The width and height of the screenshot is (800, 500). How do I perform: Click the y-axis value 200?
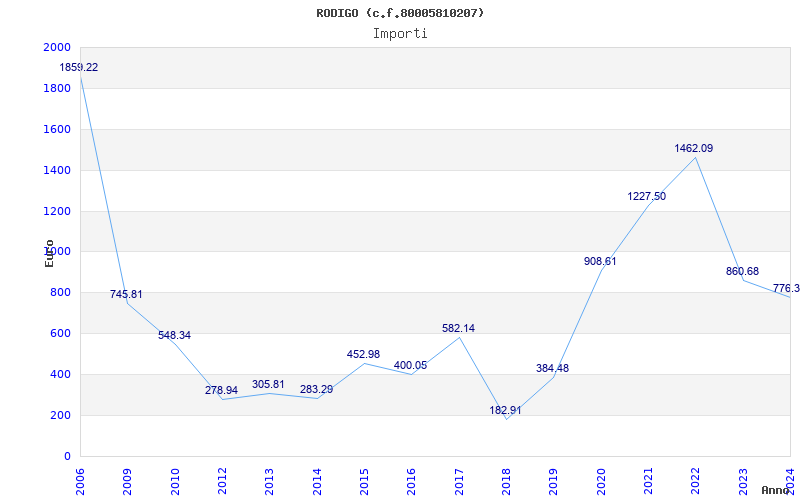pos(60,415)
